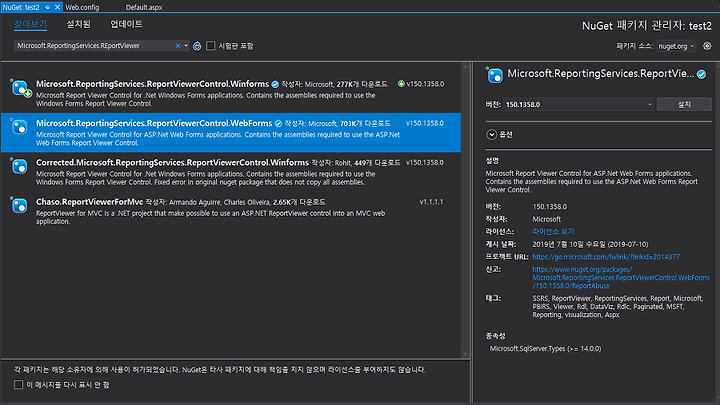Click the Winforms package icon with installed badge
The height and width of the screenshot is (405, 720).
20,88
